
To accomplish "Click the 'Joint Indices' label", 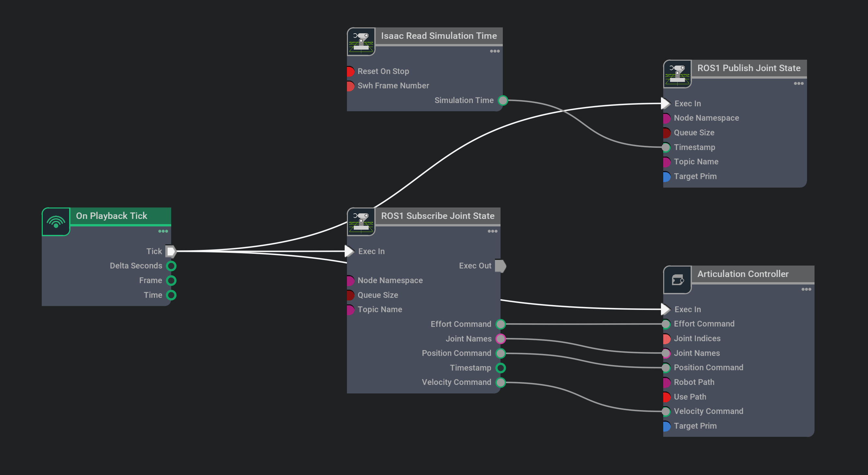I will click(697, 339).
